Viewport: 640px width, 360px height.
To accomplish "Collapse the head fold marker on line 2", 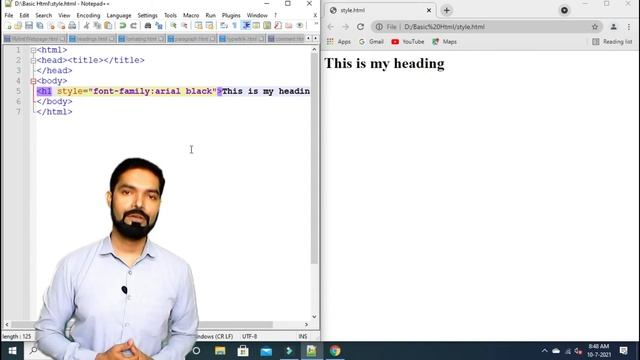I will pyautogui.click(x=33, y=60).
